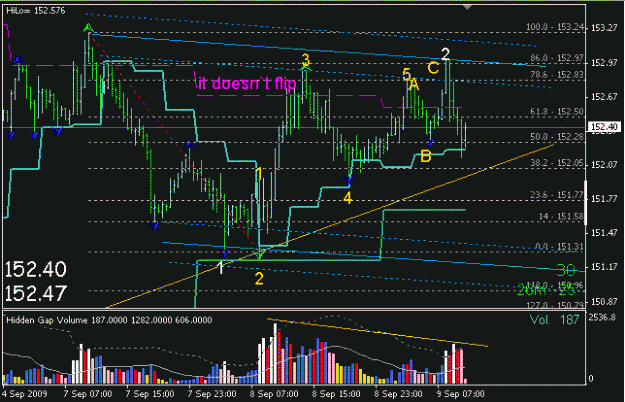The image size is (625, 402).
Task: Select the yellow wave label 2 below the low
Action: (x=259, y=279)
